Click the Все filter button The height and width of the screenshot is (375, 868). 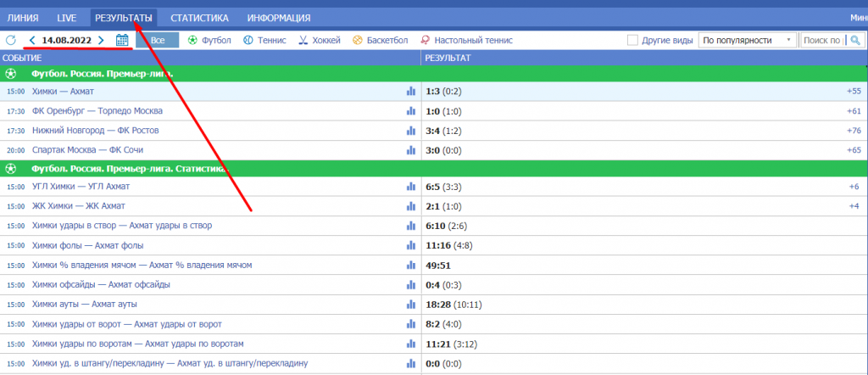[158, 40]
